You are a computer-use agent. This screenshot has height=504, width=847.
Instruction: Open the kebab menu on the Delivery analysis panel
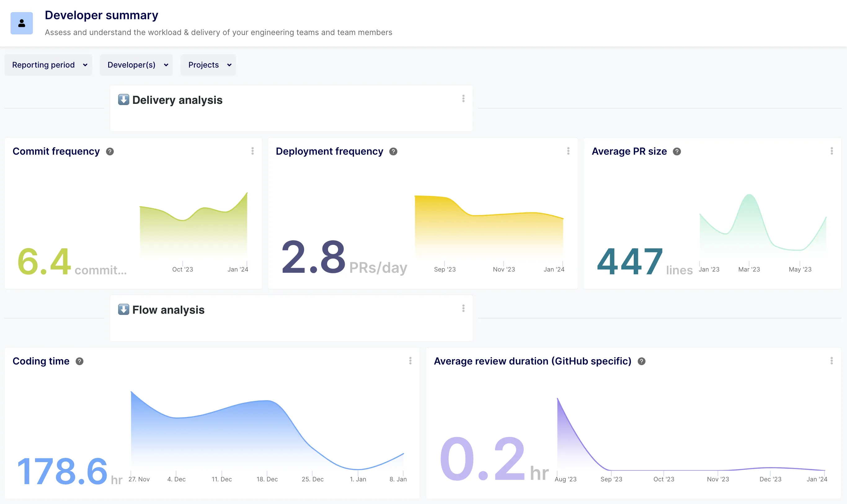[x=463, y=99]
